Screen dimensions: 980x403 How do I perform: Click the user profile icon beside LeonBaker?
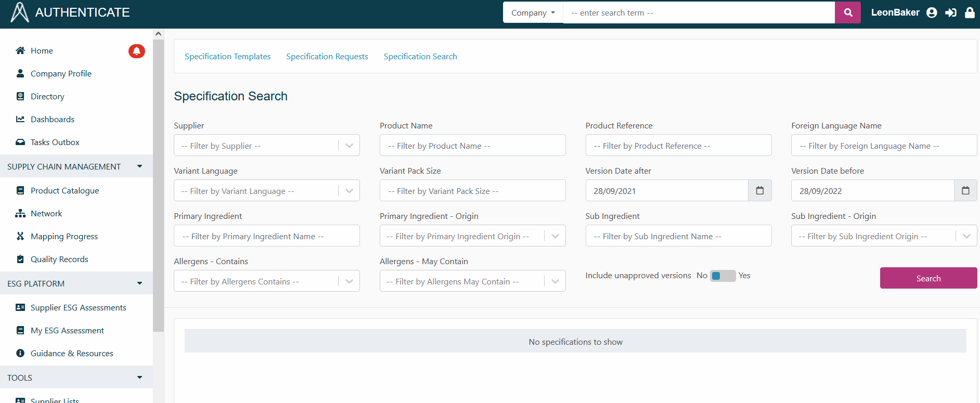[932, 12]
